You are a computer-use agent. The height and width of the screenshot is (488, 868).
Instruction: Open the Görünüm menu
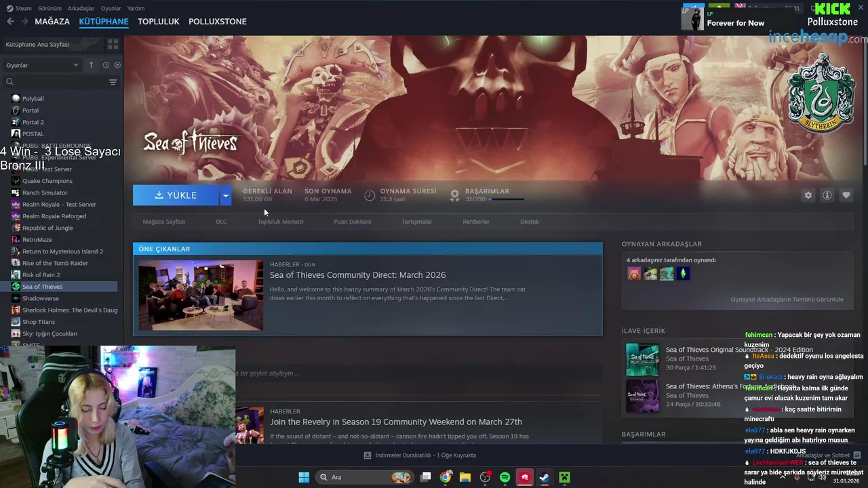click(x=50, y=8)
